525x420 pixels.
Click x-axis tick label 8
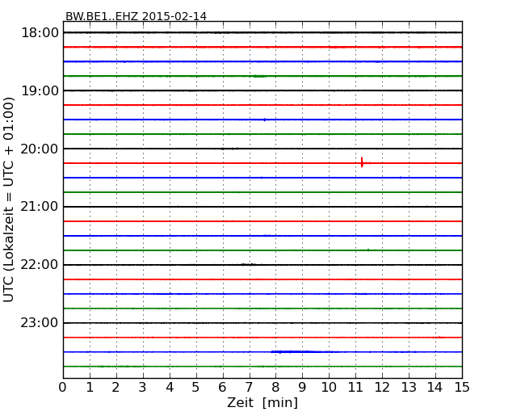click(275, 388)
